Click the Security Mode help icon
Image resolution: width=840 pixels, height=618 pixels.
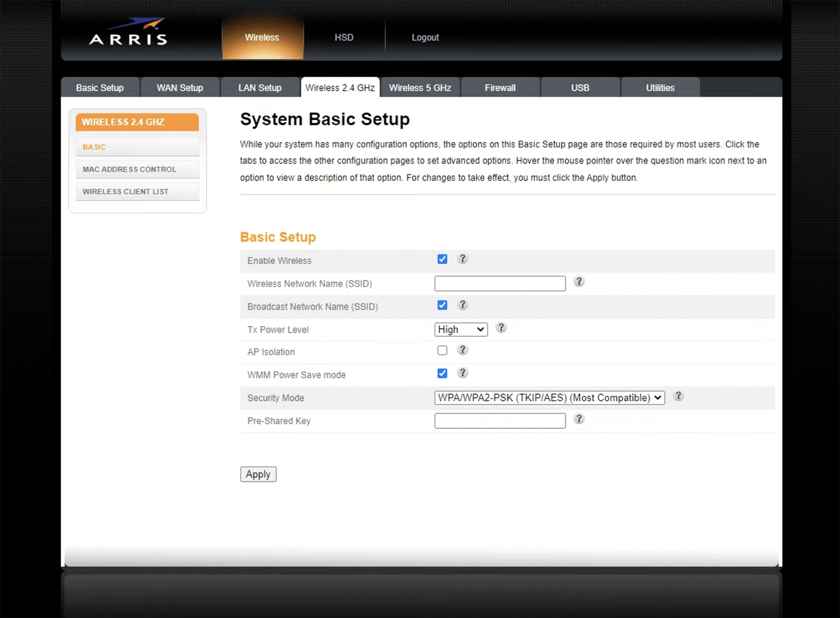[678, 396]
